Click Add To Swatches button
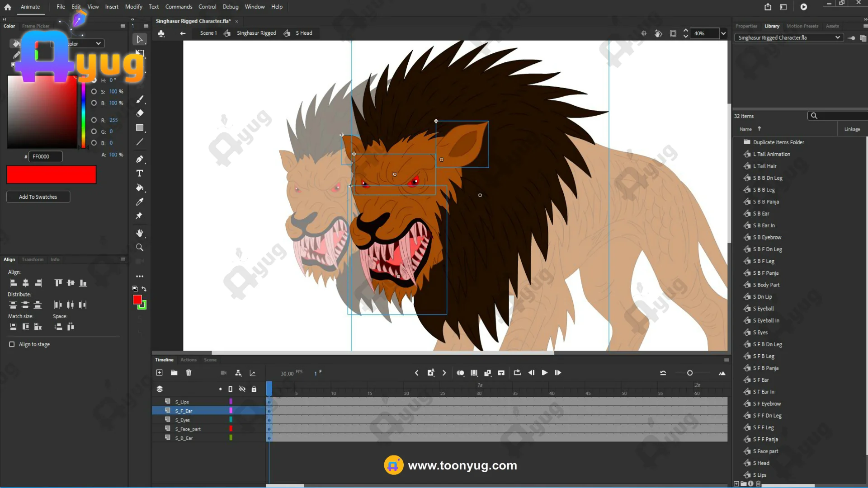Screen dimensions: 868x488 [x=38, y=197]
